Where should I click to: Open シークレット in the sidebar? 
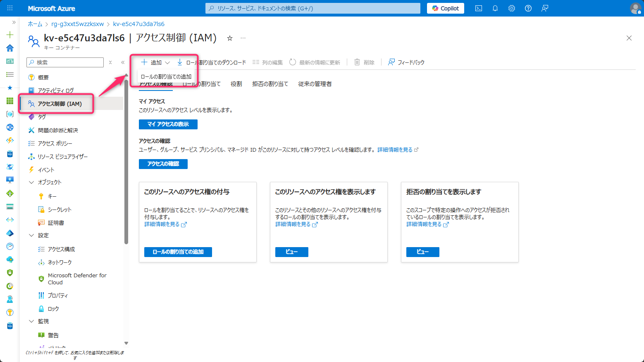click(x=60, y=210)
